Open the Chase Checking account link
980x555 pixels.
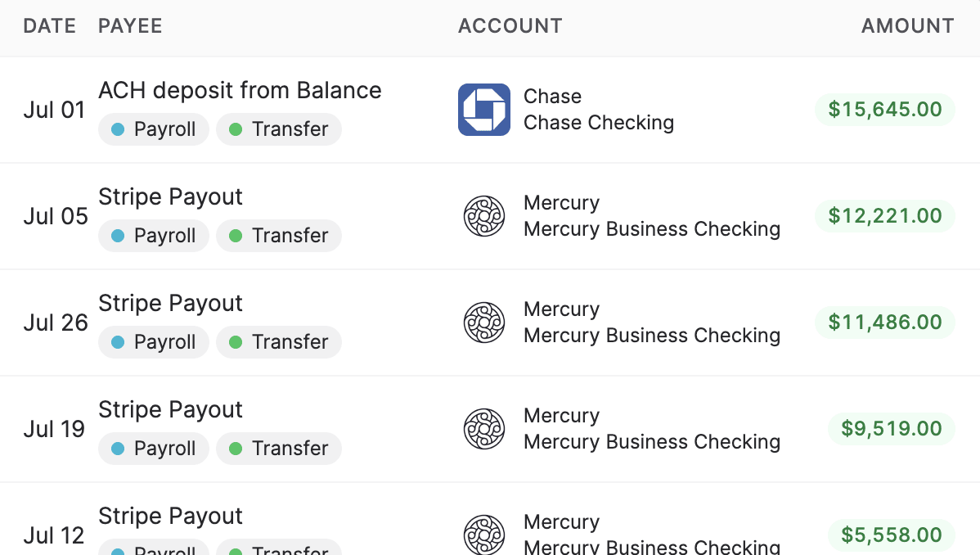click(597, 123)
